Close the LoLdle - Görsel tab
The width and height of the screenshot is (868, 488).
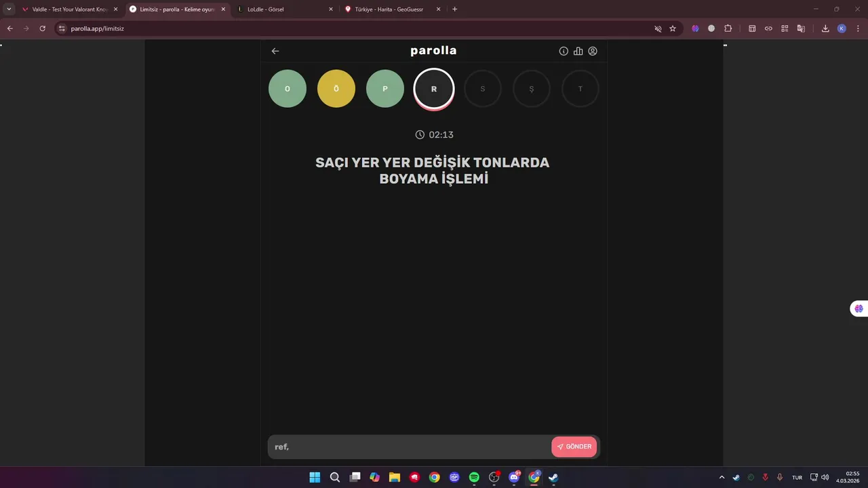click(x=331, y=9)
